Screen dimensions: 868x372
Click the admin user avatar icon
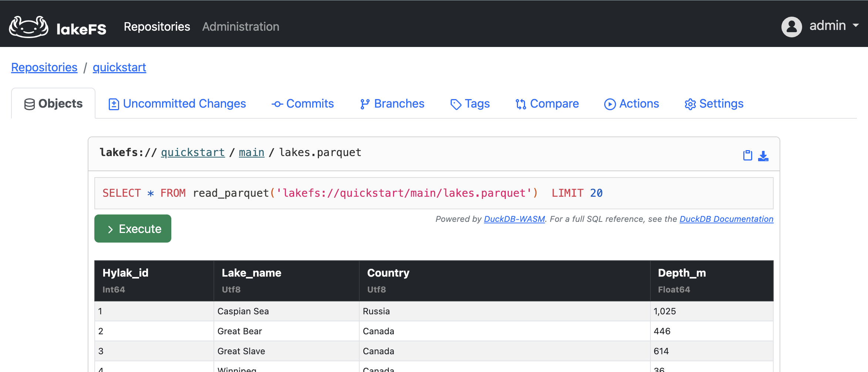coord(791,26)
